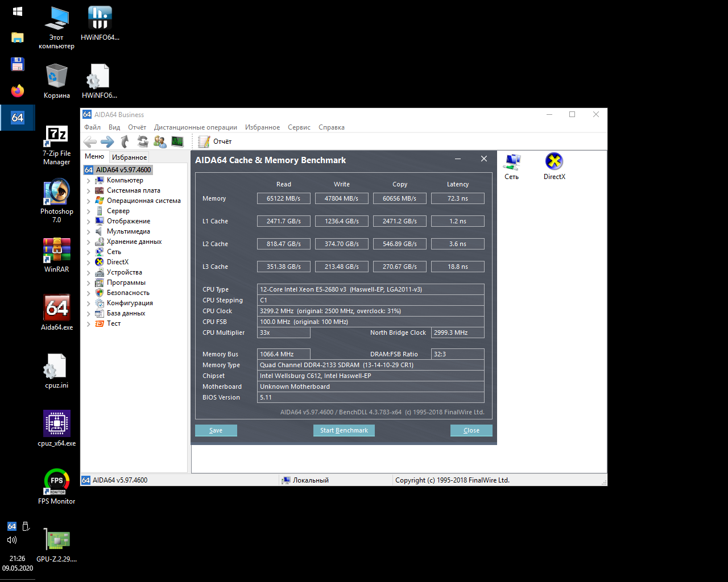Expand the Хранение данных tree node
The image size is (728, 582).
point(88,242)
